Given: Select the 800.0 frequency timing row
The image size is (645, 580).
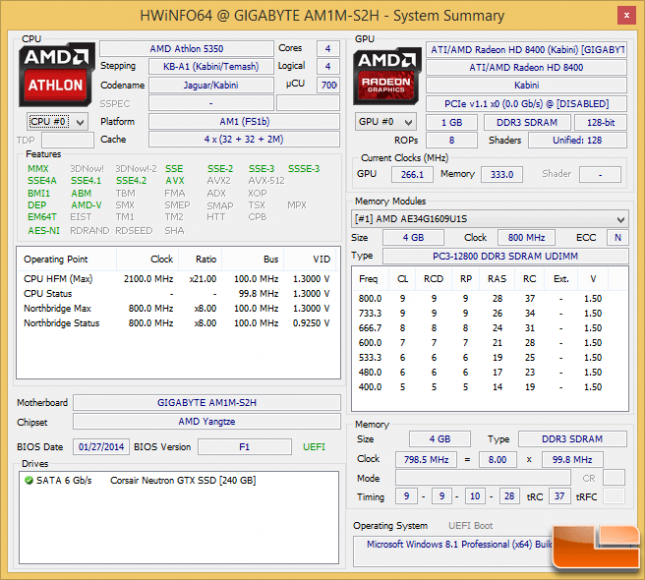Looking at the screenshot, I should 490,299.
